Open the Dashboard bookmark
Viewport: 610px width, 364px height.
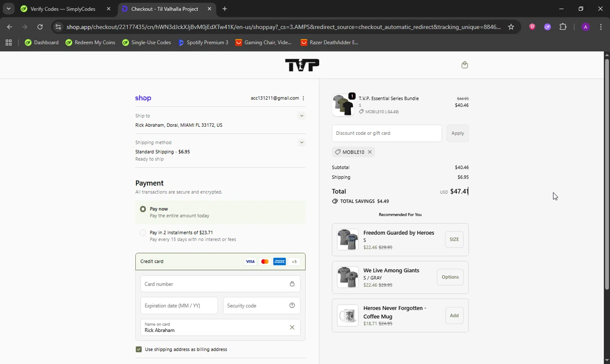(41, 42)
